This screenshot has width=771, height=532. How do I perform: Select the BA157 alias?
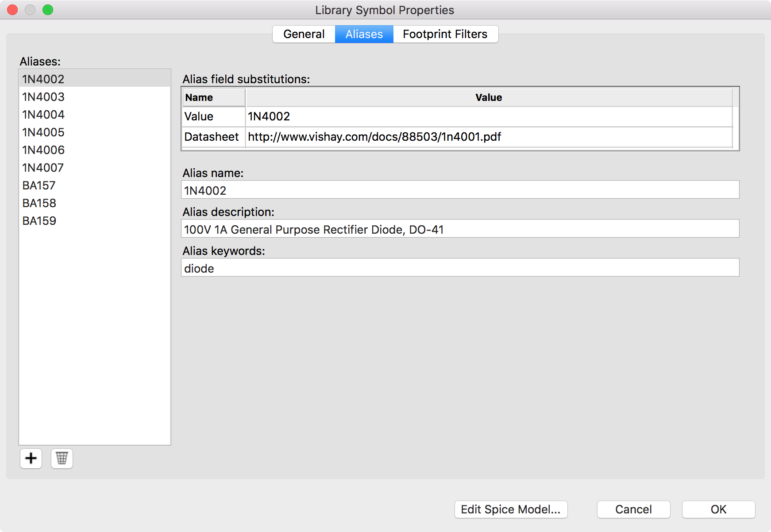39,185
